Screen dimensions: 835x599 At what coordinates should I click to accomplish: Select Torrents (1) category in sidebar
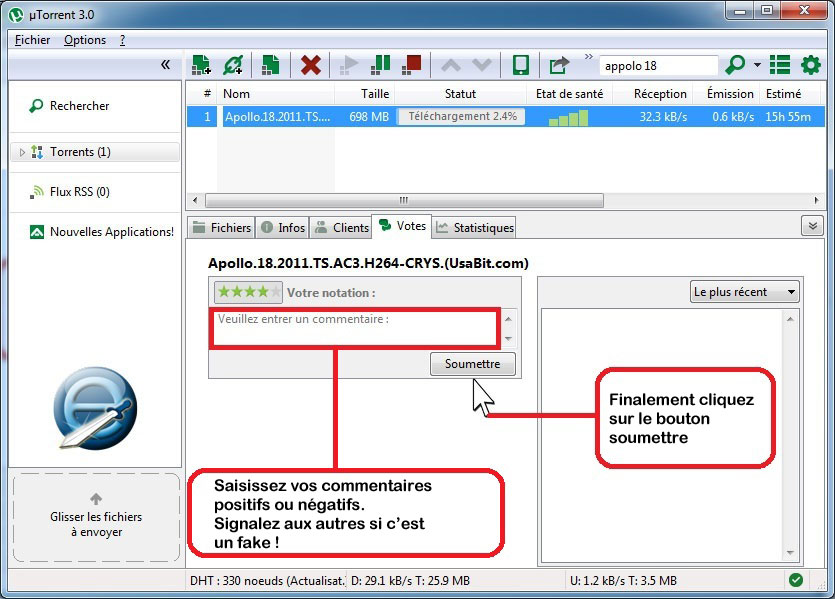pos(95,152)
